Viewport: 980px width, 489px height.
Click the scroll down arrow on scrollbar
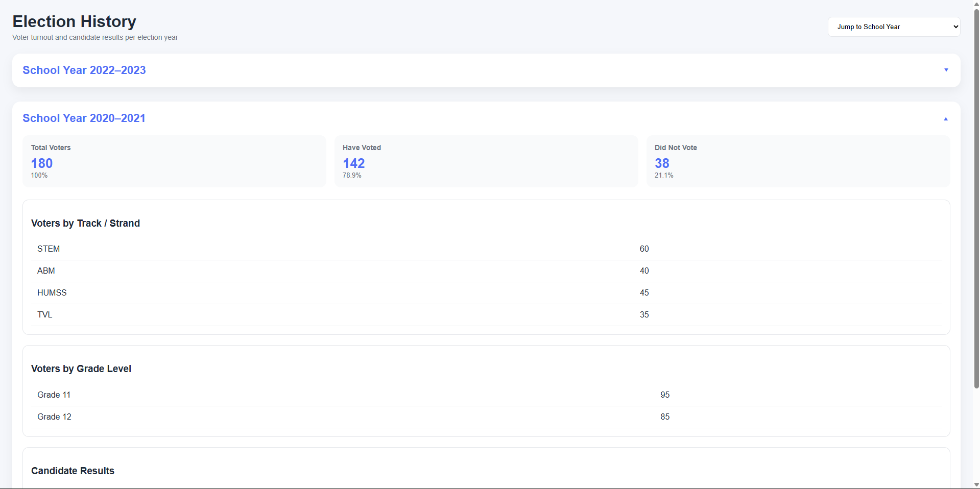(x=976, y=484)
